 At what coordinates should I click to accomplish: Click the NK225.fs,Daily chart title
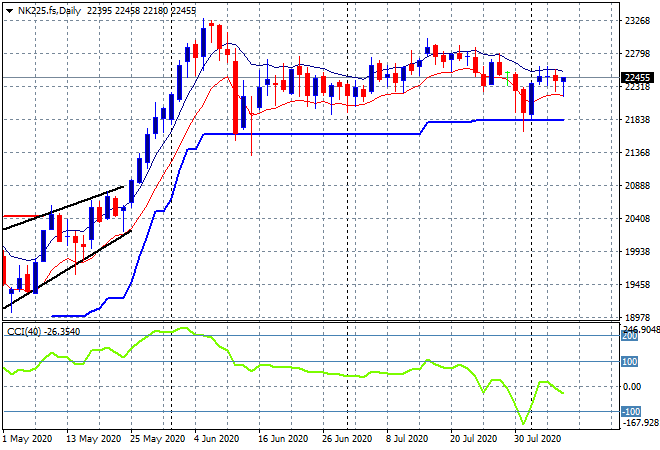52,10
